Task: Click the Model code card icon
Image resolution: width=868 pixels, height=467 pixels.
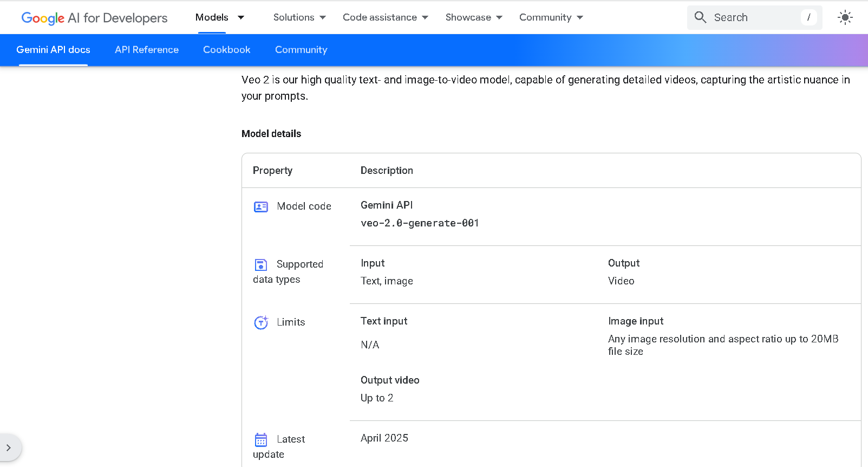Action: tap(261, 206)
